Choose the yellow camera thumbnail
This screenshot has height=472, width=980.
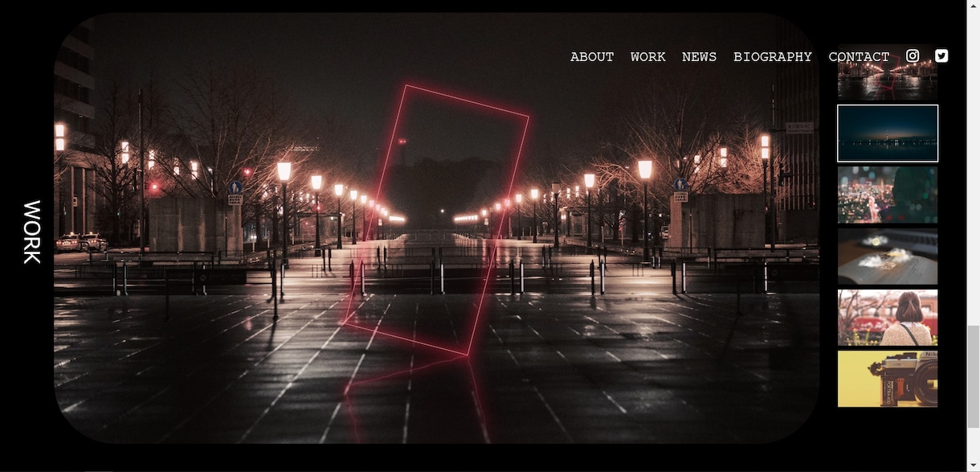tap(888, 379)
